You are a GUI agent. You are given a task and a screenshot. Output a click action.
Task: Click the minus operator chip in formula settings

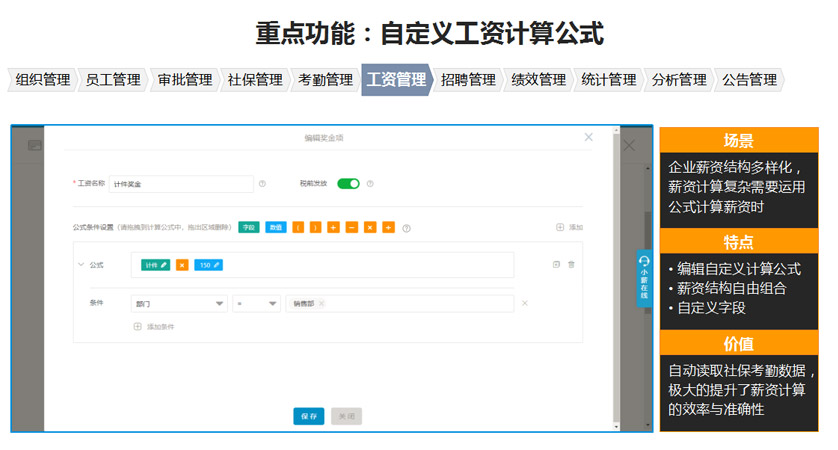[x=351, y=228]
